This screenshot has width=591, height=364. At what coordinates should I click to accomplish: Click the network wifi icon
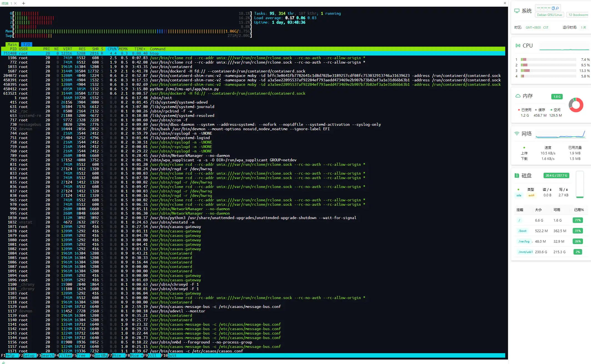pyautogui.click(x=517, y=134)
